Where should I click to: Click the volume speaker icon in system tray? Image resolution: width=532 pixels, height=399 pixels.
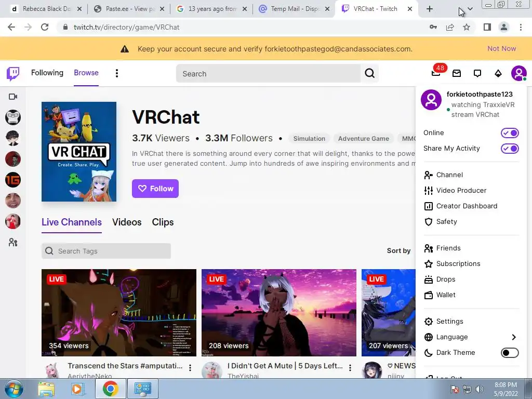[x=480, y=389]
